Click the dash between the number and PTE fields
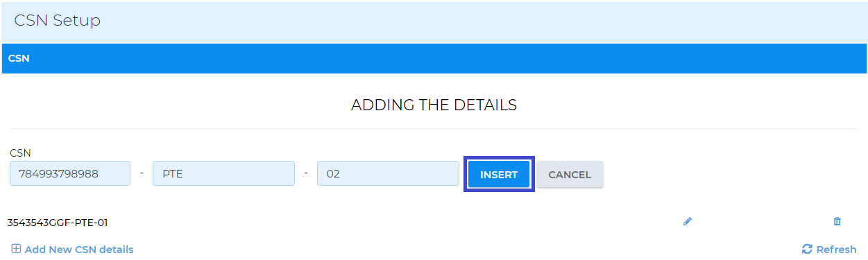This screenshot has width=868, height=260. coord(142,173)
